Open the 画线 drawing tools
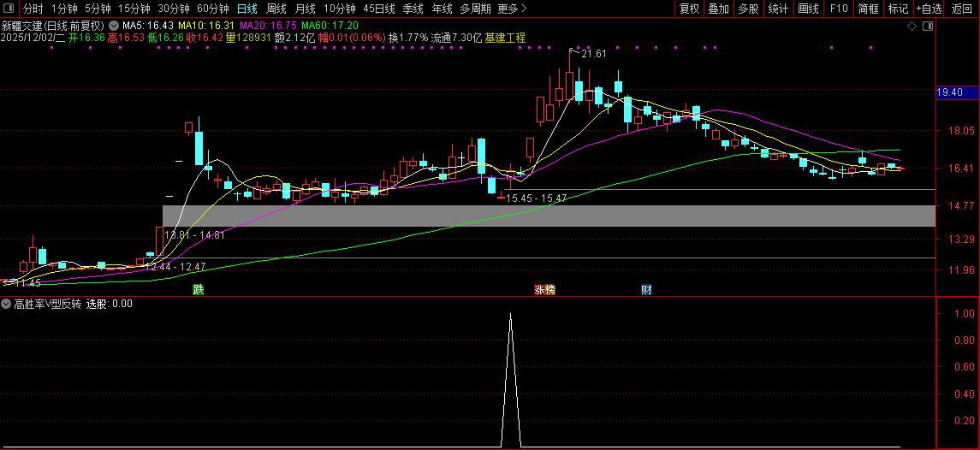Viewport: 980px width, 450px height. (x=808, y=9)
